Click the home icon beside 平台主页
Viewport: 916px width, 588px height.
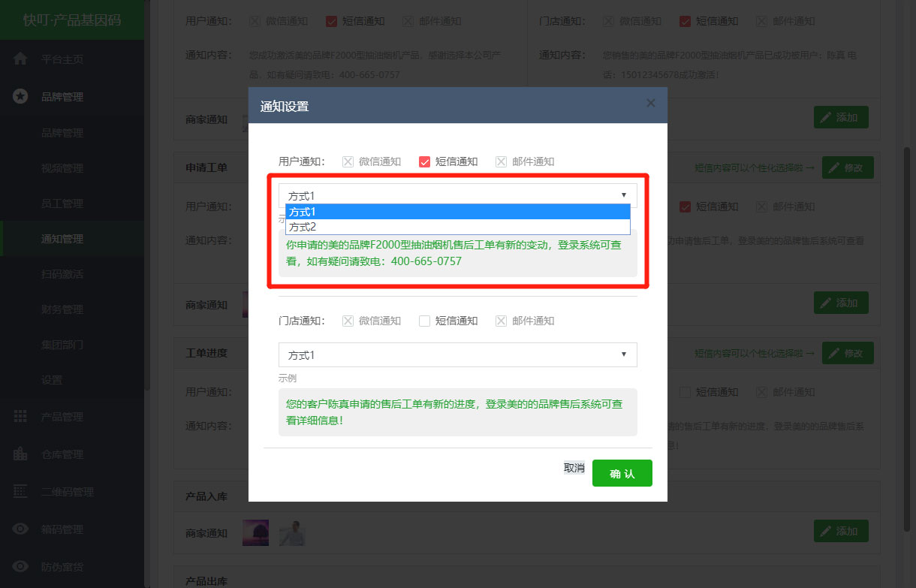[x=20, y=59]
